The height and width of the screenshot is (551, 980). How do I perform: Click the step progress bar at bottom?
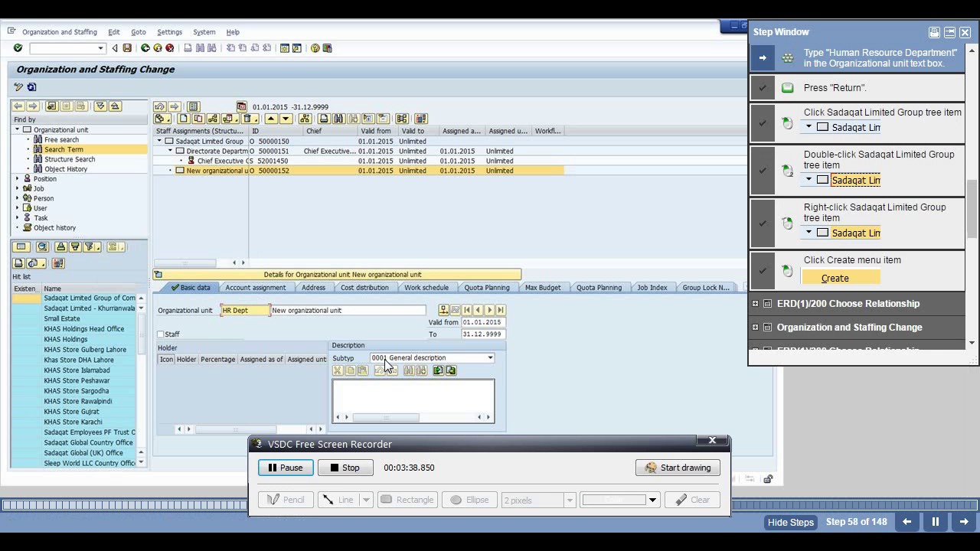point(490,505)
